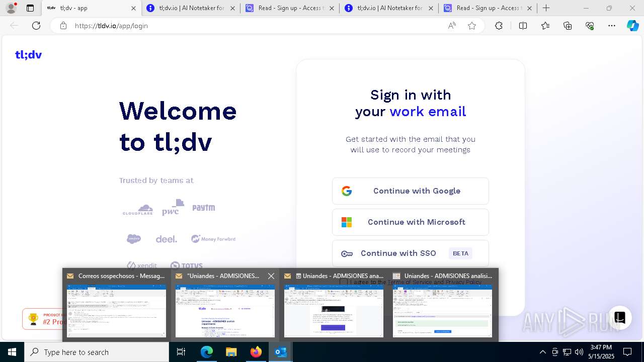This screenshot has width=644, height=362.
Task: Open Microsoft Edge from taskbar
Action: [207, 352]
